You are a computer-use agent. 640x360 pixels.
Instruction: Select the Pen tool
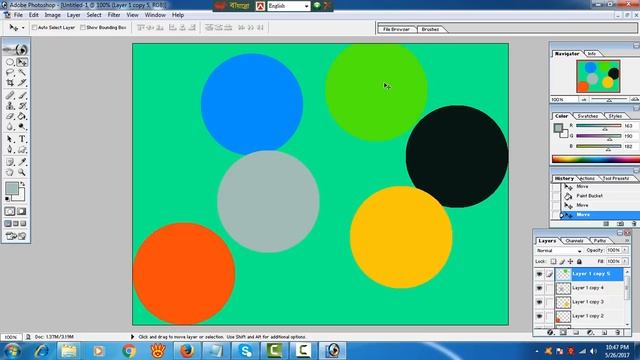10,150
